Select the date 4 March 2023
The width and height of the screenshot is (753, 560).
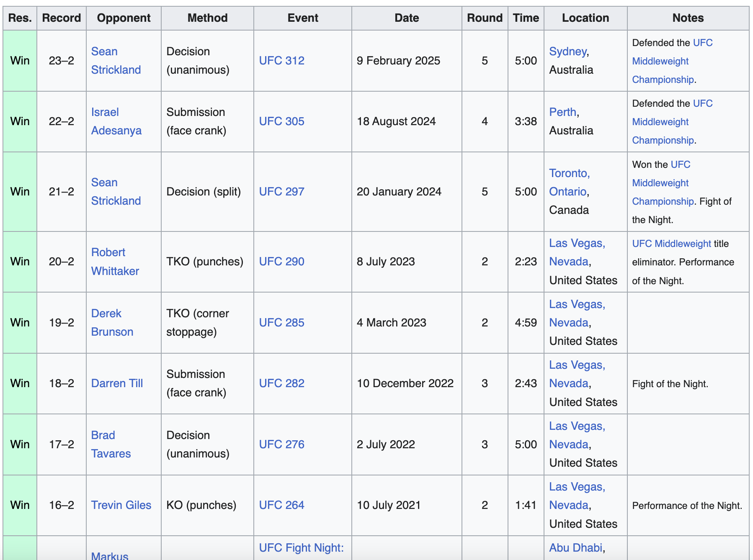pyautogui.click(x=392, y=323)
